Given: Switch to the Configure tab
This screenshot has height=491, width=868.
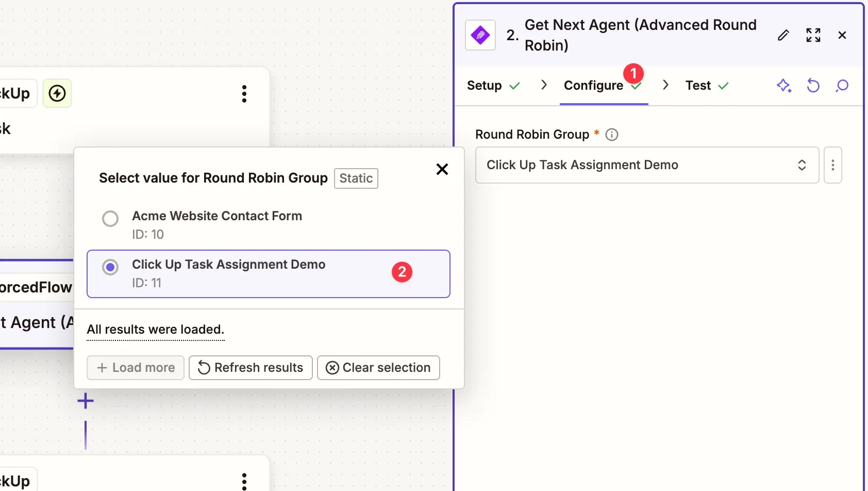Looking at the screenshot, I should click(604, 86).
